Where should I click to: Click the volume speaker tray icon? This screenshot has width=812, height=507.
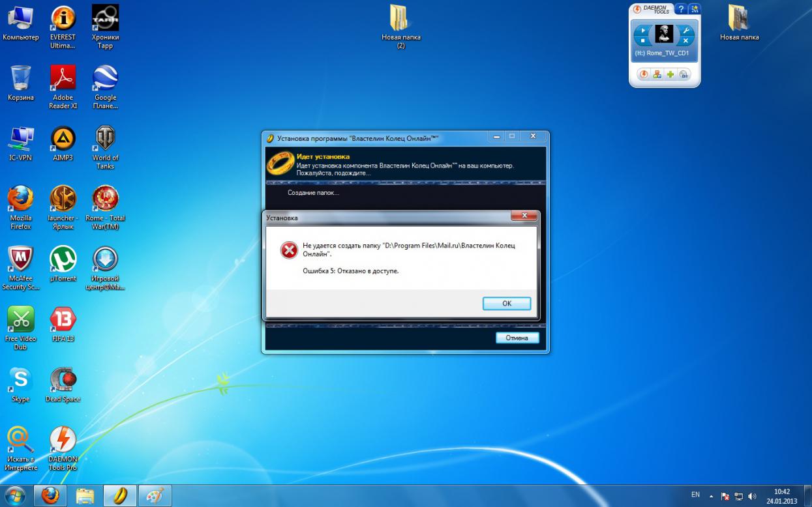coord(752,496)
